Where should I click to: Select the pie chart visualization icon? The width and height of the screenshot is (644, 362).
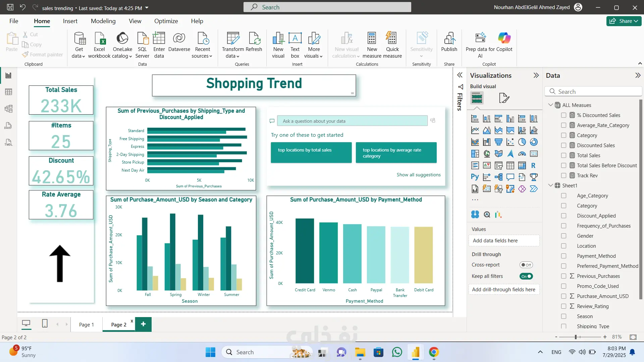click(522, 142)
